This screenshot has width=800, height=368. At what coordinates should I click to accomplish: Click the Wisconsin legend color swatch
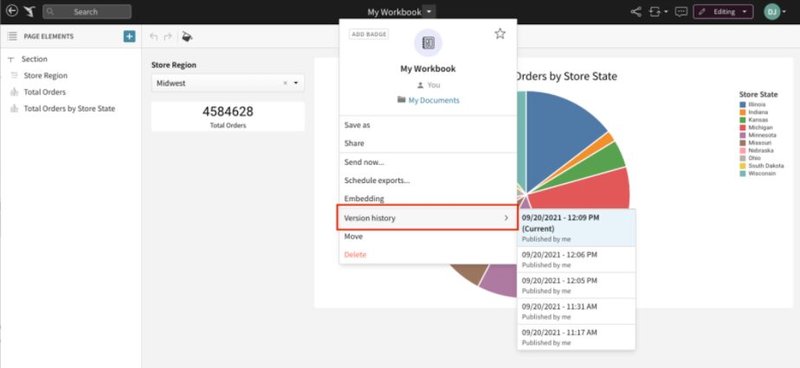click(743, 174)
